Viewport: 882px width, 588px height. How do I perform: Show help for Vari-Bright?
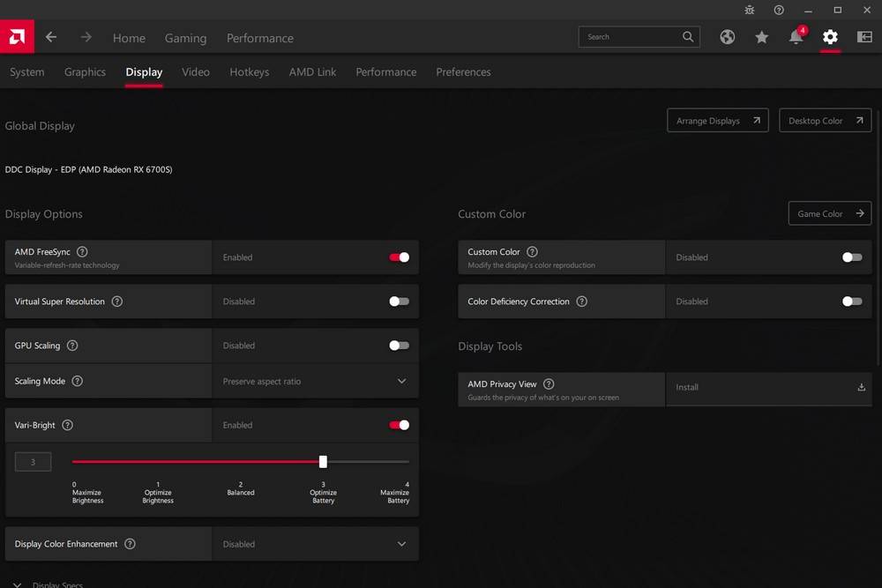point(68,425)
